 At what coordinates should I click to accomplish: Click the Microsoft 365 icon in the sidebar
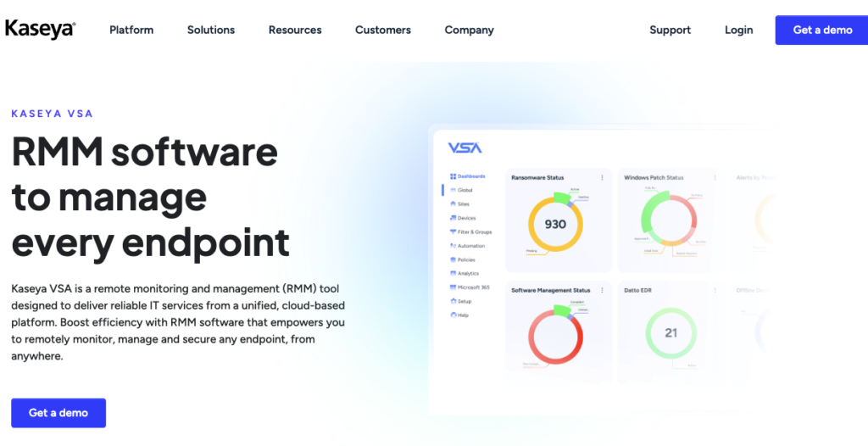click(453, 287)
